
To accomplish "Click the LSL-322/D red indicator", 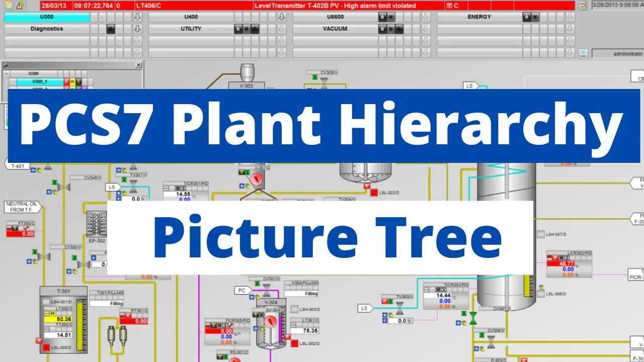I will click(374, 192).
